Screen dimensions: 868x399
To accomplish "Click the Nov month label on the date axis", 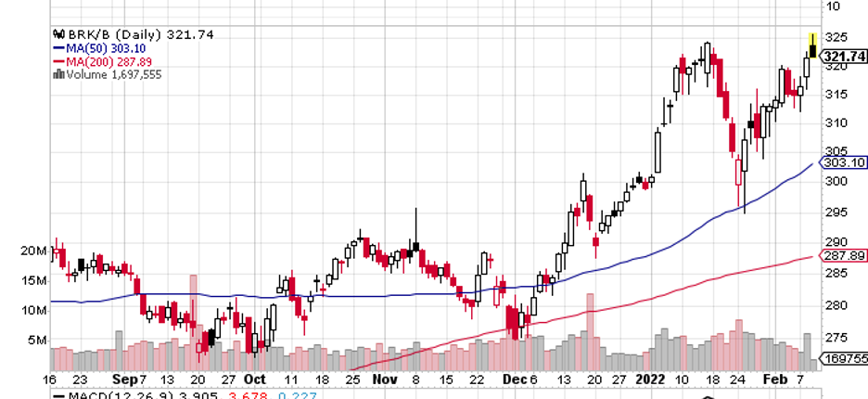I will 385,380.
